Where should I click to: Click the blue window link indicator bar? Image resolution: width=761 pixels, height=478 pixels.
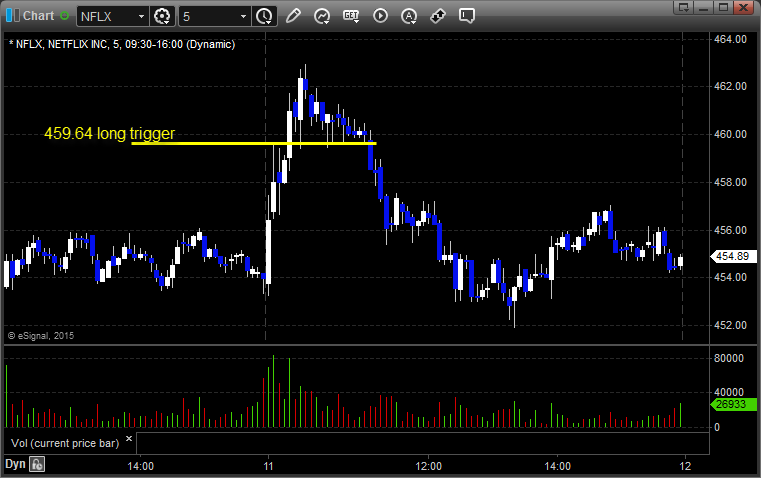pyautogui.click(x=9, y=16)
